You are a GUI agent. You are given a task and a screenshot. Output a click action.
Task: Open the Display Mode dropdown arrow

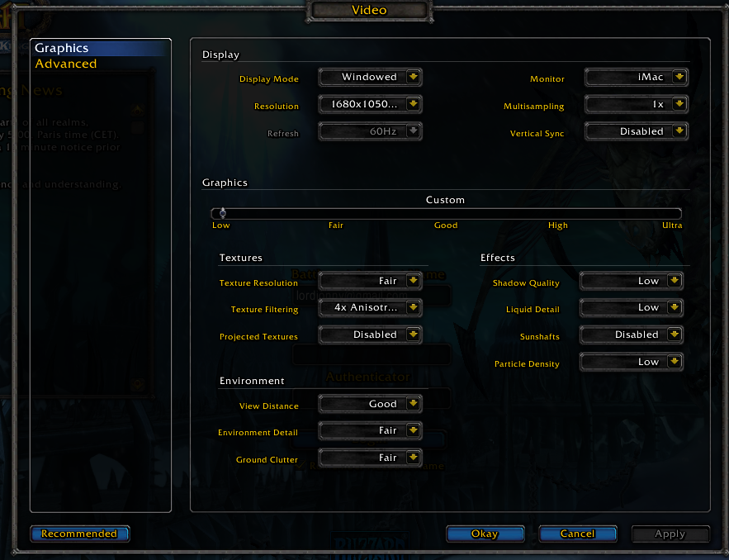coord(413,77)
